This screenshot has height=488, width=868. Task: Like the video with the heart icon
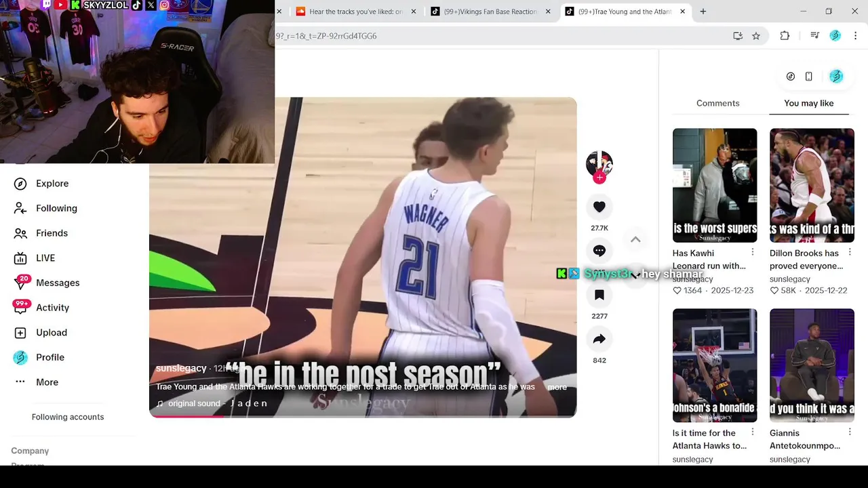pyautogui.click(x=599, y=207)
